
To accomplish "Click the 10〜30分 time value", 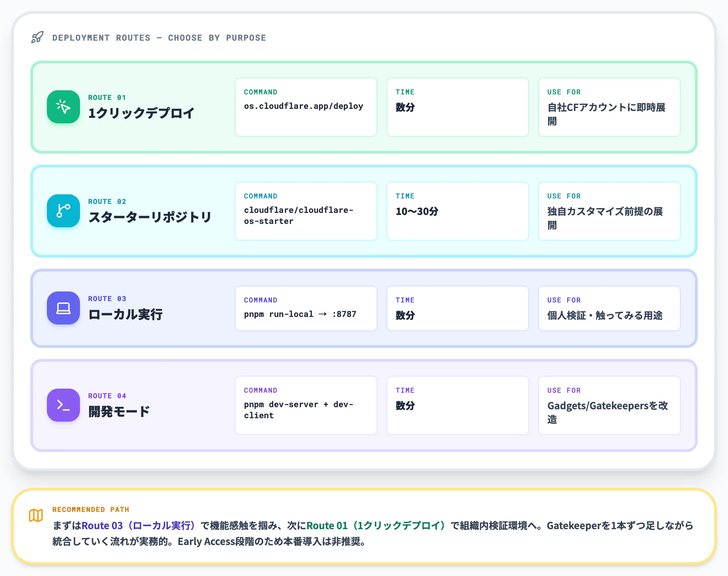I will (x=417, y=211).
